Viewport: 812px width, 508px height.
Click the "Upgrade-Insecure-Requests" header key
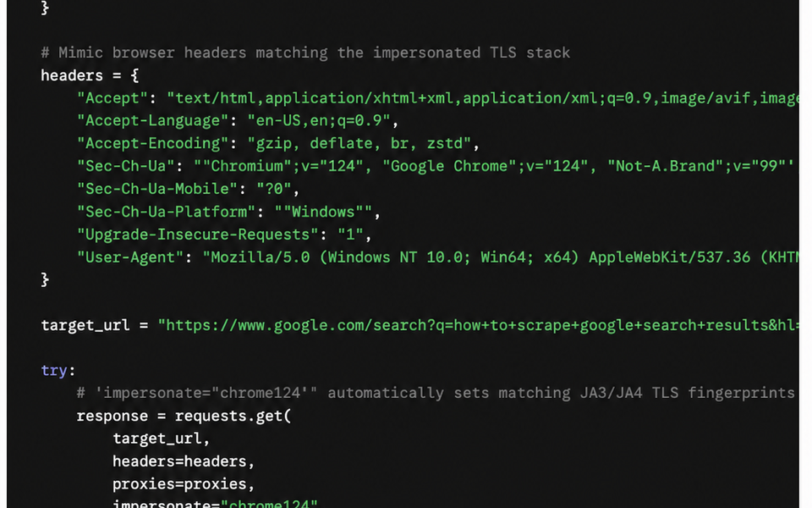(197, 235)
